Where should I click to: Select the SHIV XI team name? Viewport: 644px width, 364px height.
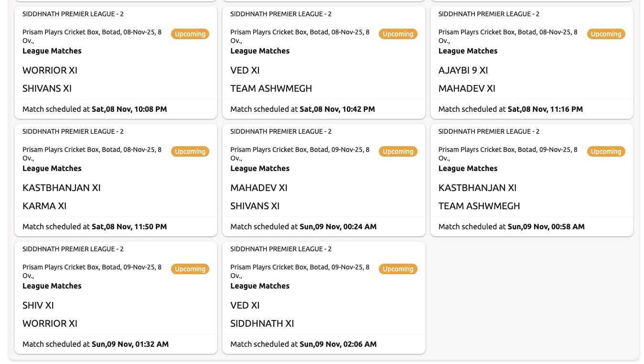tap(38, 305)
